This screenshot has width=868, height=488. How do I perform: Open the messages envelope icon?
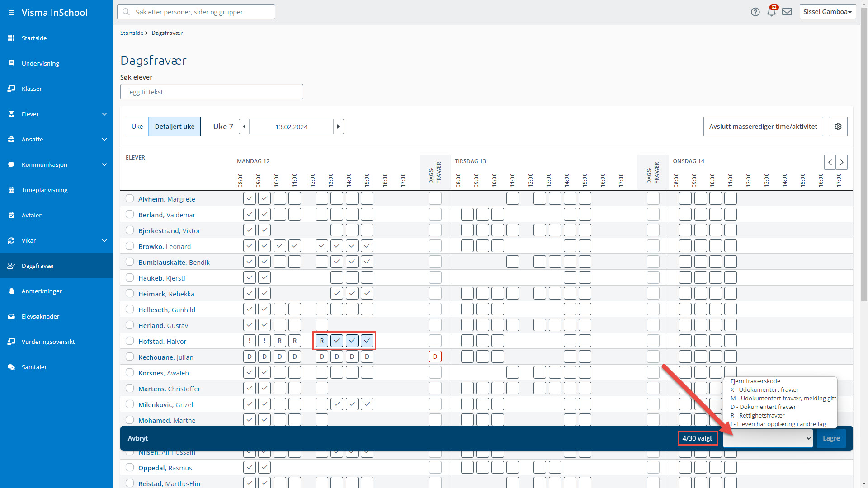pyautogui.click(x=787, y=12)
